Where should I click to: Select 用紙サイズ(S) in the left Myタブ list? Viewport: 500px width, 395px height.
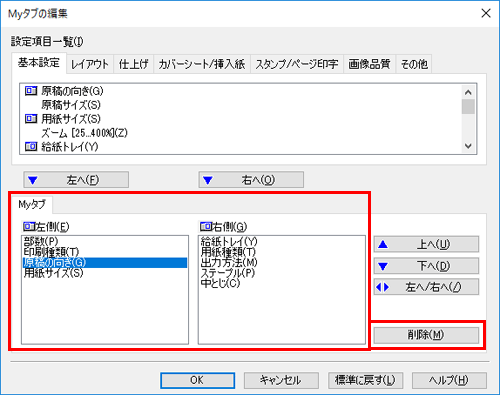(105, 273)
